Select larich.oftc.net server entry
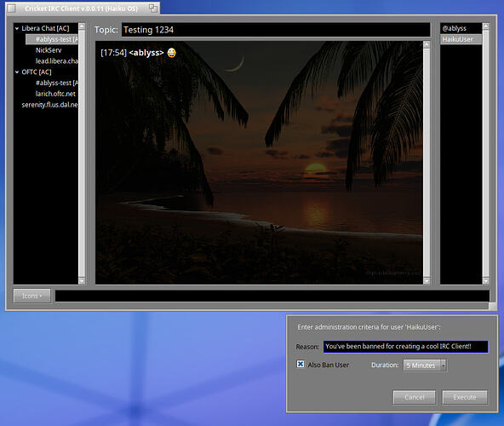Image resolution: width=504 pixels, height=426 pixels. tap(55, 94)
